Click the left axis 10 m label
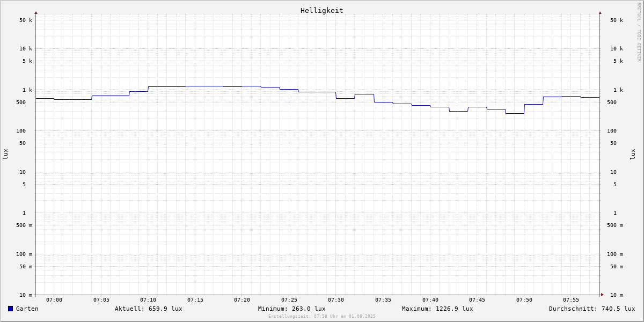This screenshot has height=322, width=644. coord(26,295)
